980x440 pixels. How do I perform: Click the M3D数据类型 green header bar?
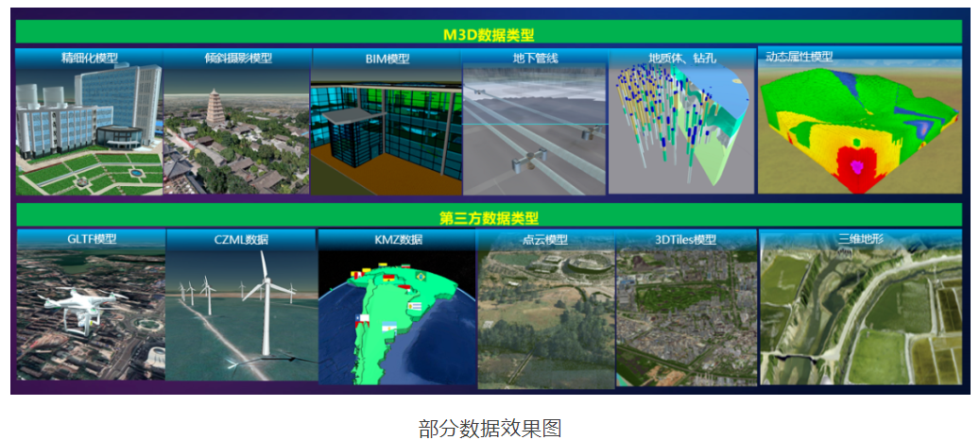[x=489, y=34]
